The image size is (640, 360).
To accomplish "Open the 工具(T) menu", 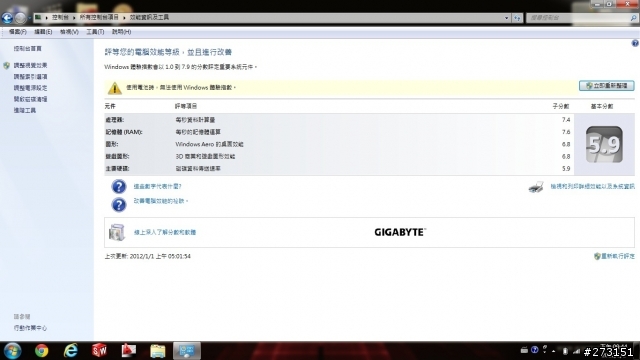I will [95, 32].
